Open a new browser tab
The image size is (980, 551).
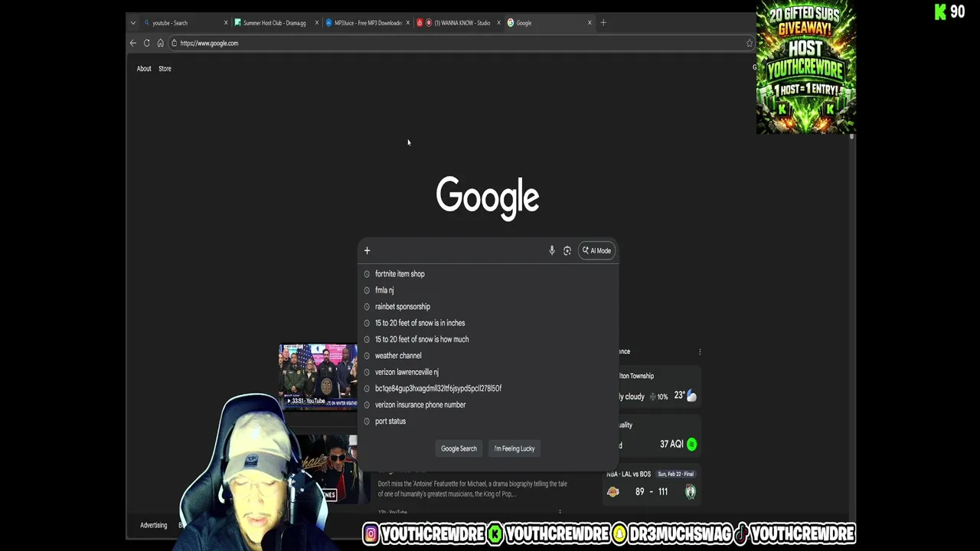pyautogui.click(x=603, y=23)
